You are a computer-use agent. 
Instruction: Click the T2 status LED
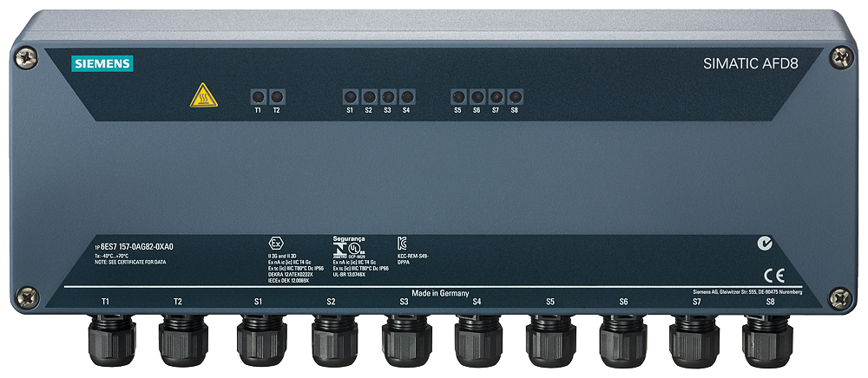276,96
